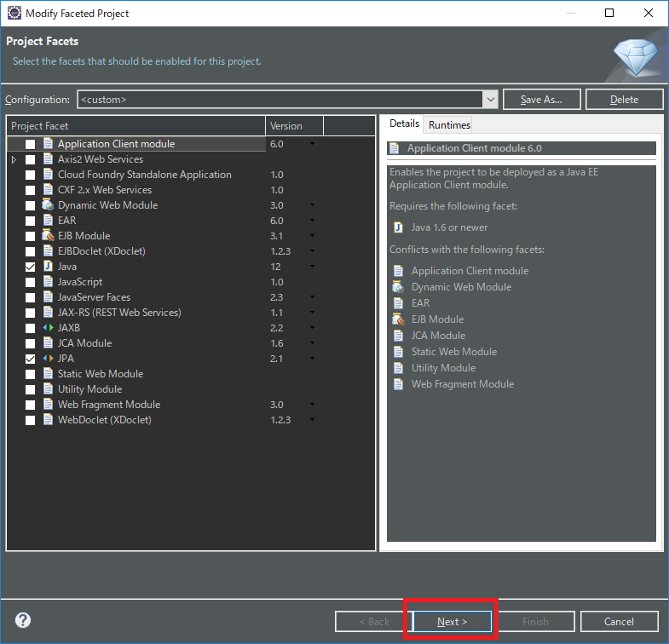Enable the Application Client module checkbox

30,144
